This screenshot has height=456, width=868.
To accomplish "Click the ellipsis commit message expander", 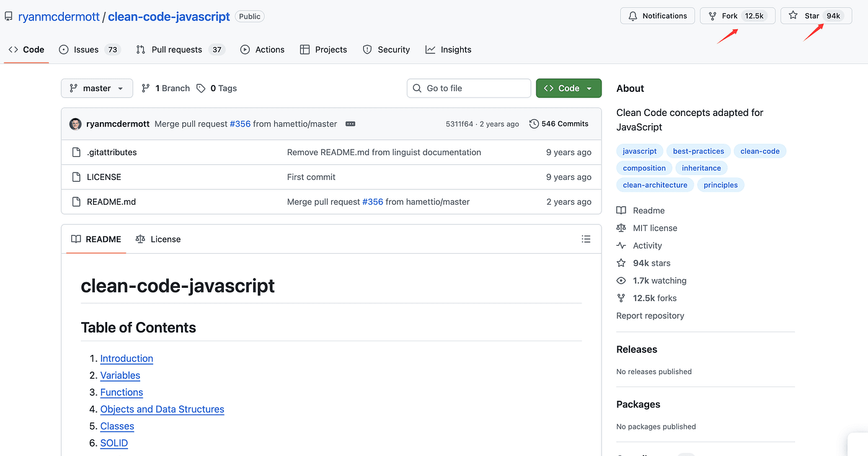I will [350, 124].
